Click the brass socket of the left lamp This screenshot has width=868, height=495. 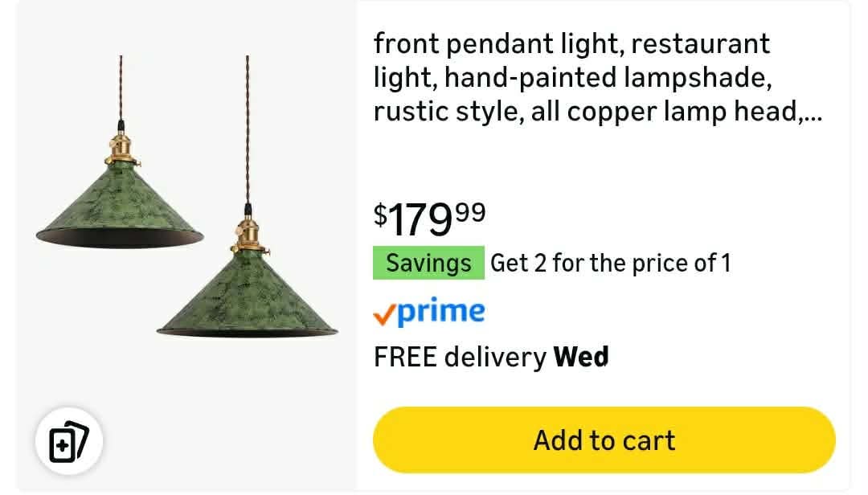pyautogui.click(x=121, y=149)
